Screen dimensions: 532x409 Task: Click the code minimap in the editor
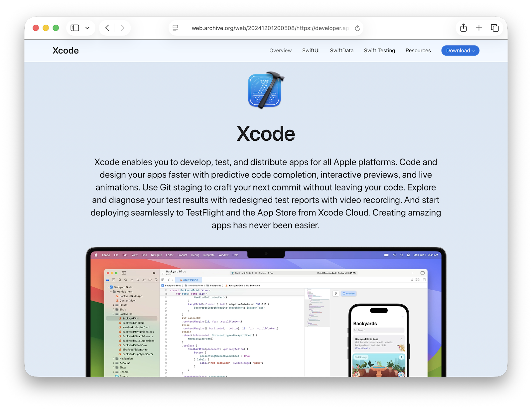click(x=317, y=308)
